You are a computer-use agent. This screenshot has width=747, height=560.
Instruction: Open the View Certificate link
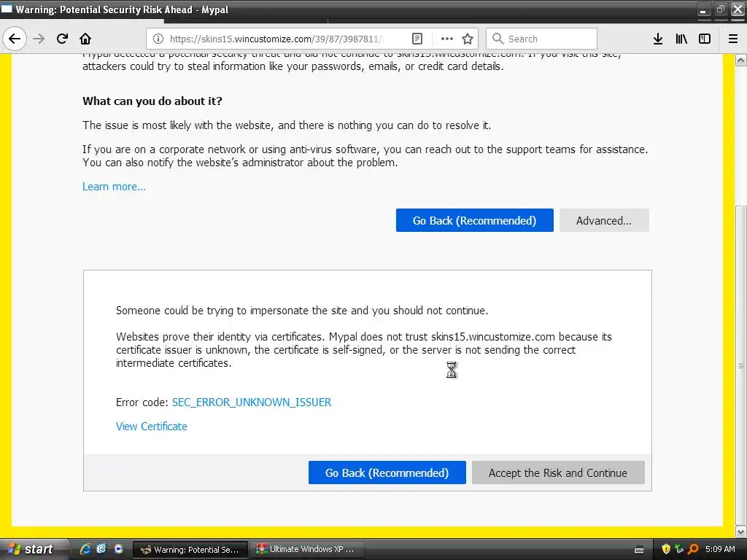(x=152, y=426)
